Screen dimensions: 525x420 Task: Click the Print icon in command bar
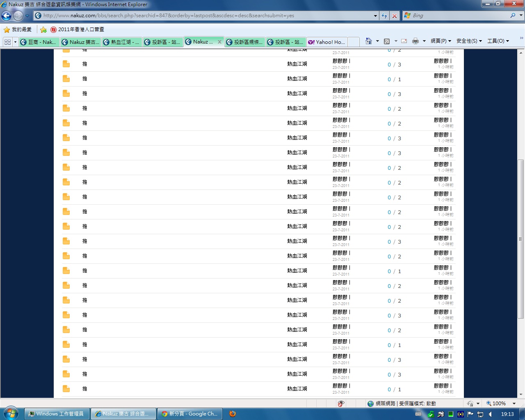coord(415,41)
